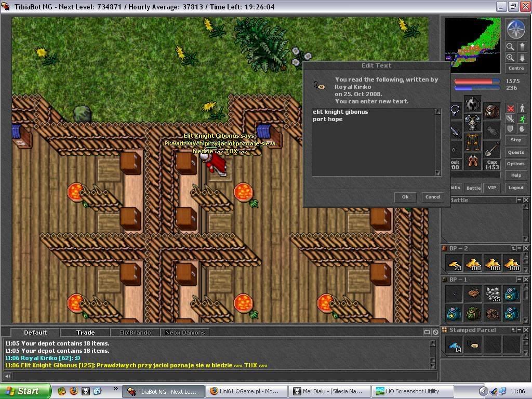Screen dimensions: 532x399
Task: Click the compass rose on the minimap panel
Action: pos(516,29)
